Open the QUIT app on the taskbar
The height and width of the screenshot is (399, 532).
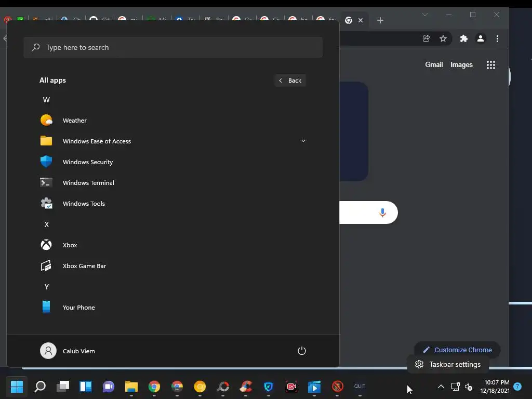pyautogui.click(x=360, y=387)
